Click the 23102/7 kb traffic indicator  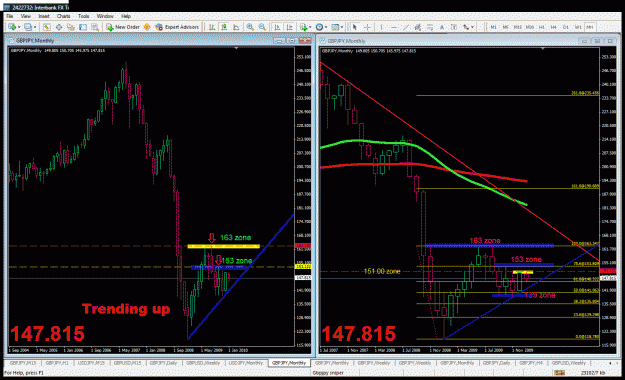(593, 373)
